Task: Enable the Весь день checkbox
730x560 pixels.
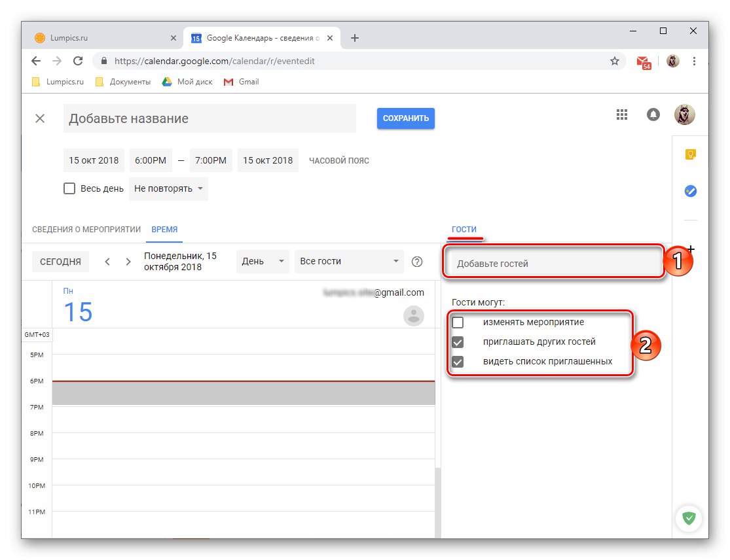Action: click(x=69, y=188)
